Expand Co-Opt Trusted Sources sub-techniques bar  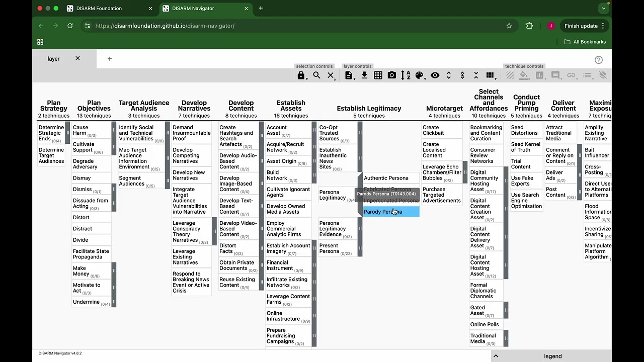tap(360, 133)
